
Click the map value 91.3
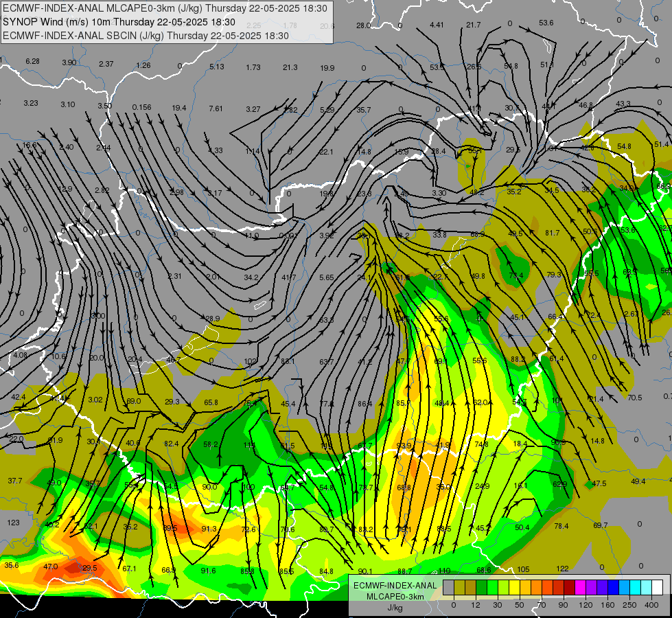pyautogui.click(x=209, y=529)
